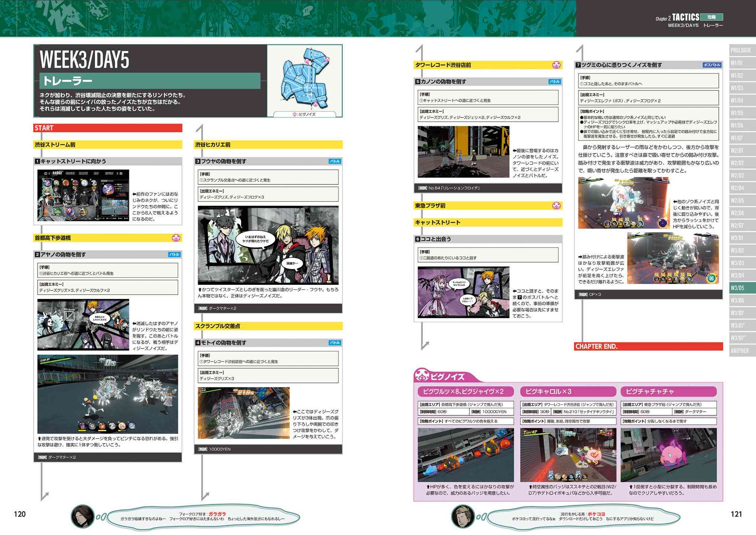Click pig noise icon beside 首都高下歩道橋
Image resolution: width=756 pixels, height=535 pixels.
pos(176,238)
